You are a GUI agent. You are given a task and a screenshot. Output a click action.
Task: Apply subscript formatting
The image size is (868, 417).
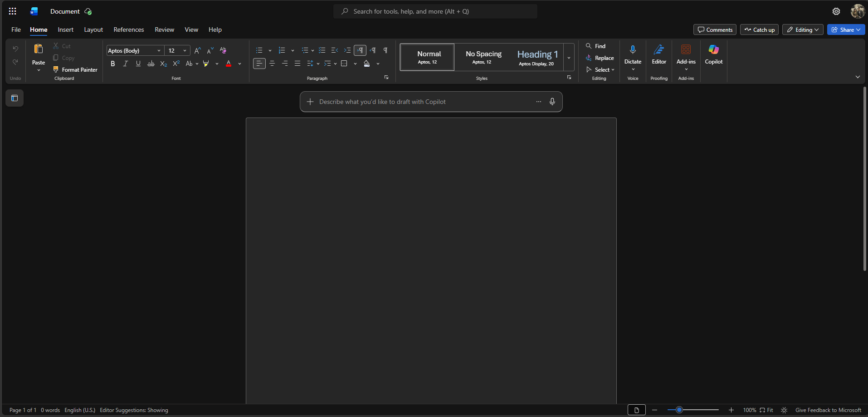click(163, 64)
